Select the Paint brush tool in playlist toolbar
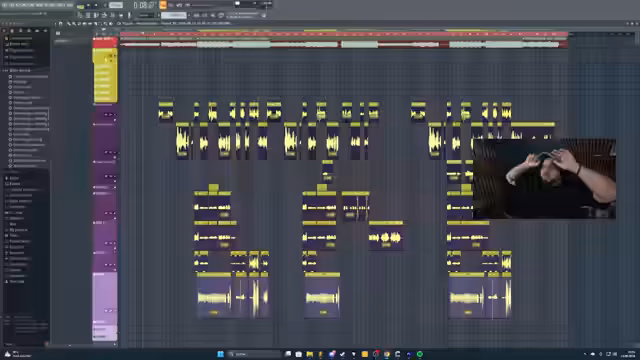This screenshot has width=640, height=360. pyautogui.click(x=73, y=24)
